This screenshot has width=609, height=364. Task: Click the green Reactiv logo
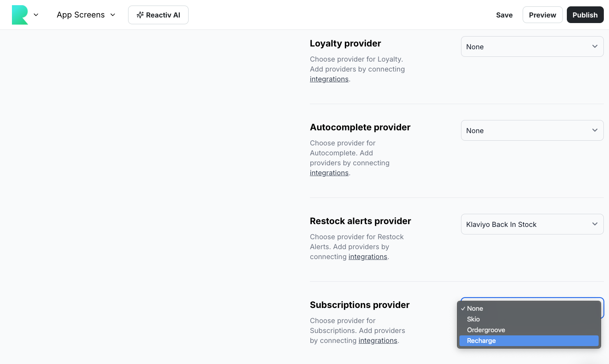(20, 15)
